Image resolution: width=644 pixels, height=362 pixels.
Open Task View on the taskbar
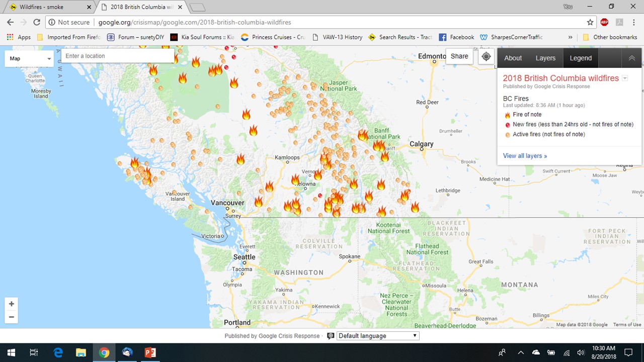34,352
